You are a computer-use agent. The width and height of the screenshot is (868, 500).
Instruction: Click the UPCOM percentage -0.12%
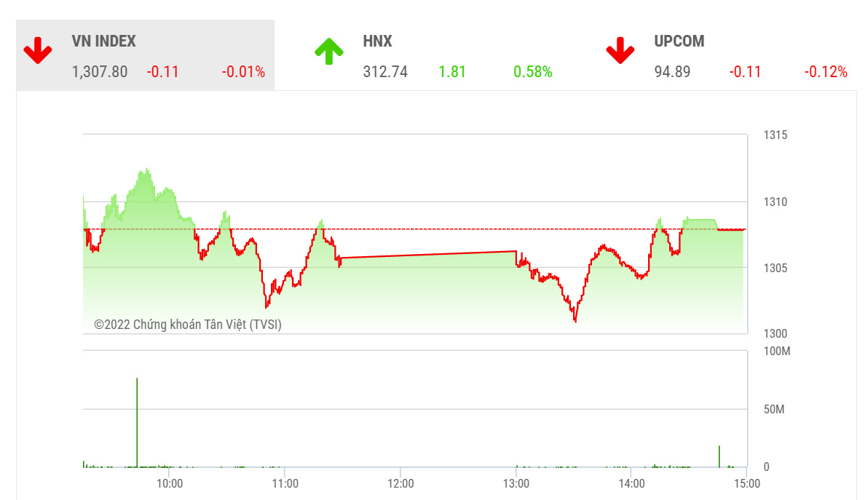(825, 72)
